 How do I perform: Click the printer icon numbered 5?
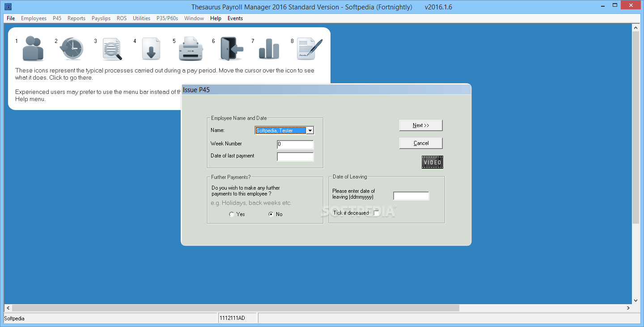point(191,49)
